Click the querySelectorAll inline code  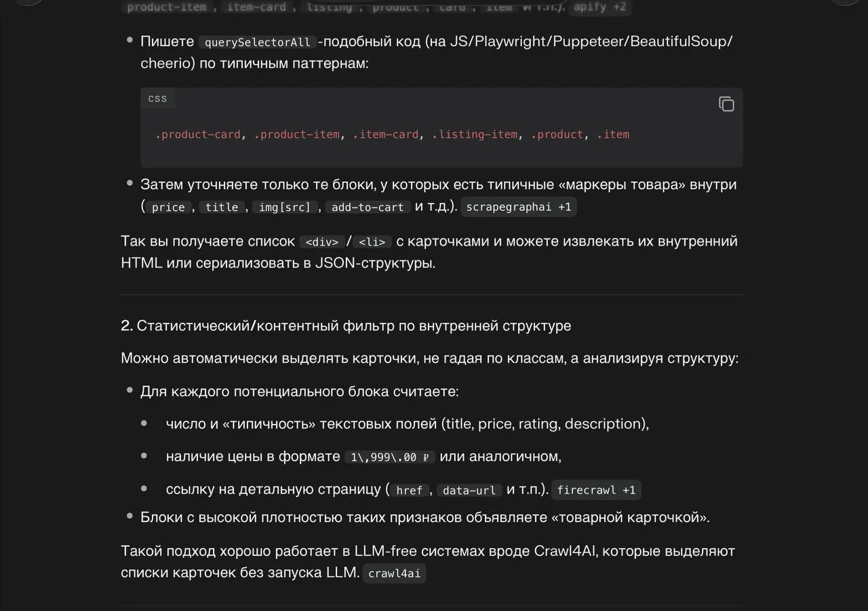coord(257,42)
